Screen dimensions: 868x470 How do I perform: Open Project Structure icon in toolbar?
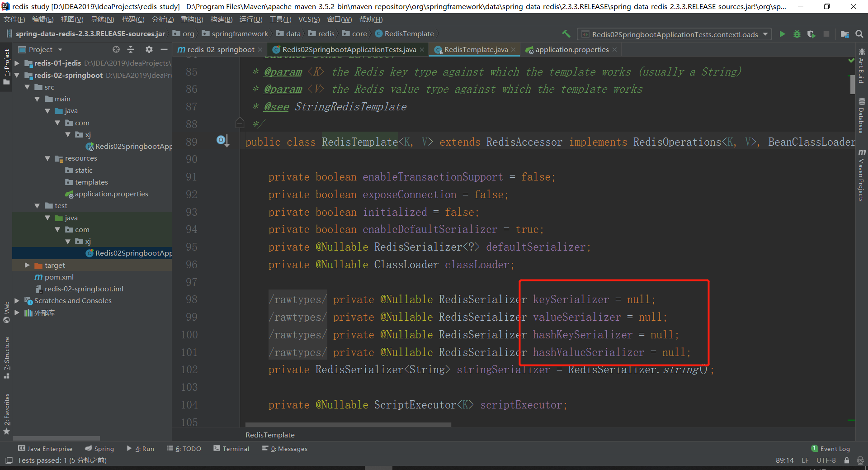(844, 34)
